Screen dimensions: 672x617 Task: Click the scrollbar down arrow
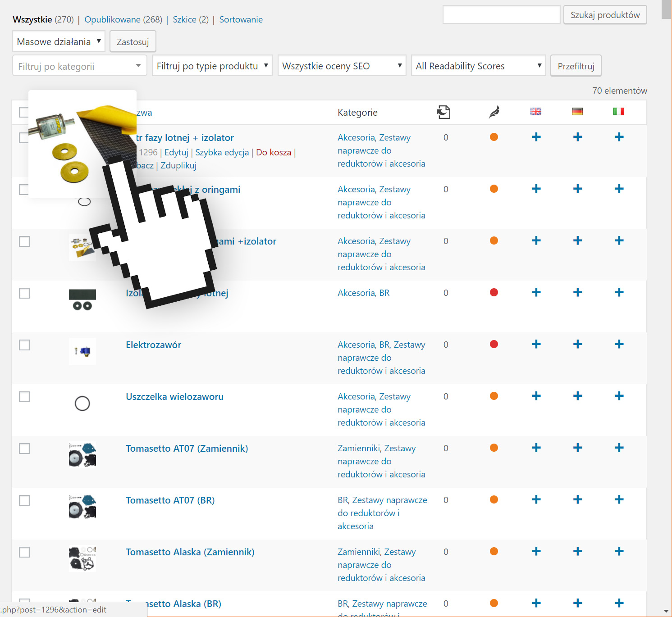(666, 611)
